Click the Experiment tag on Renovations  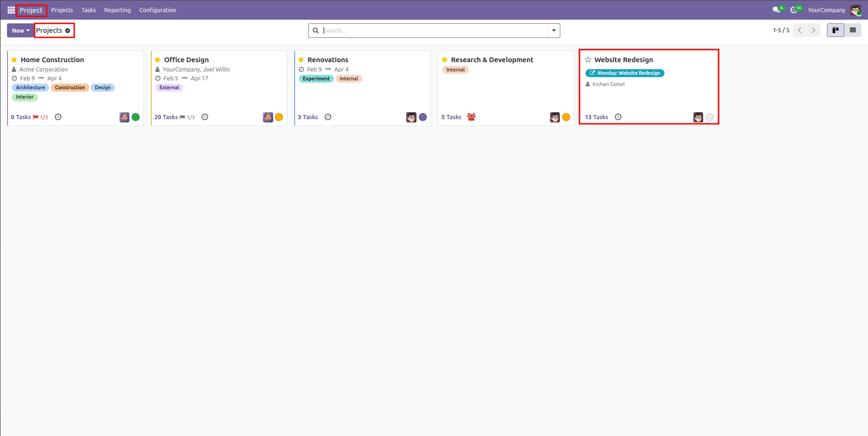[x=316, y=79]
